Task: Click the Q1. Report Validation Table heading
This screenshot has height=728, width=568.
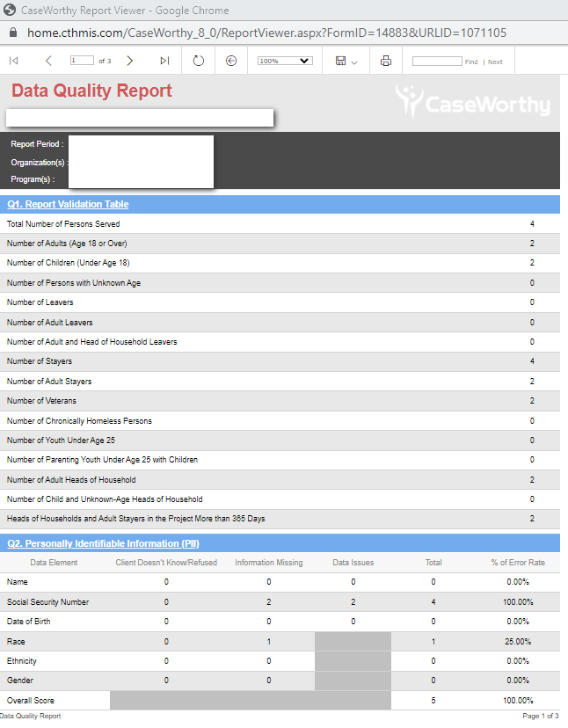Action: click(68, 204)
